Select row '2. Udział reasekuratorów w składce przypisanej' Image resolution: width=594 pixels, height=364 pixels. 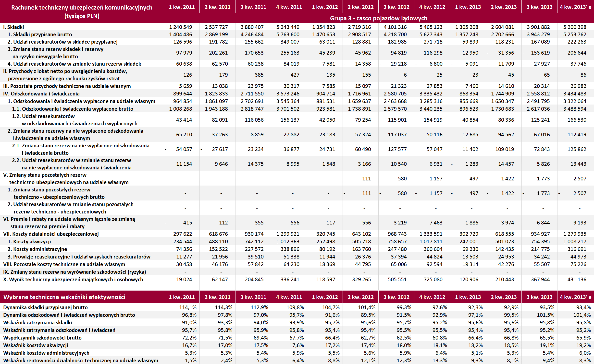point(62,42)
